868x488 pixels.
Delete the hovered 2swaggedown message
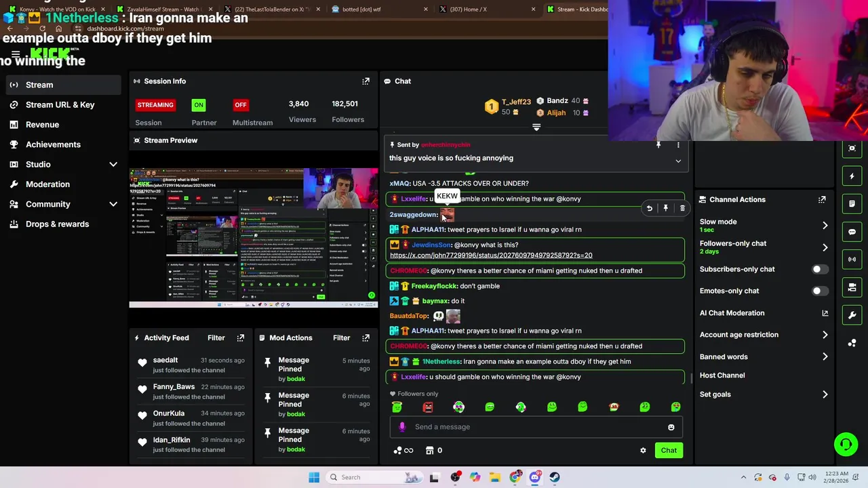(x=682, y=208)
